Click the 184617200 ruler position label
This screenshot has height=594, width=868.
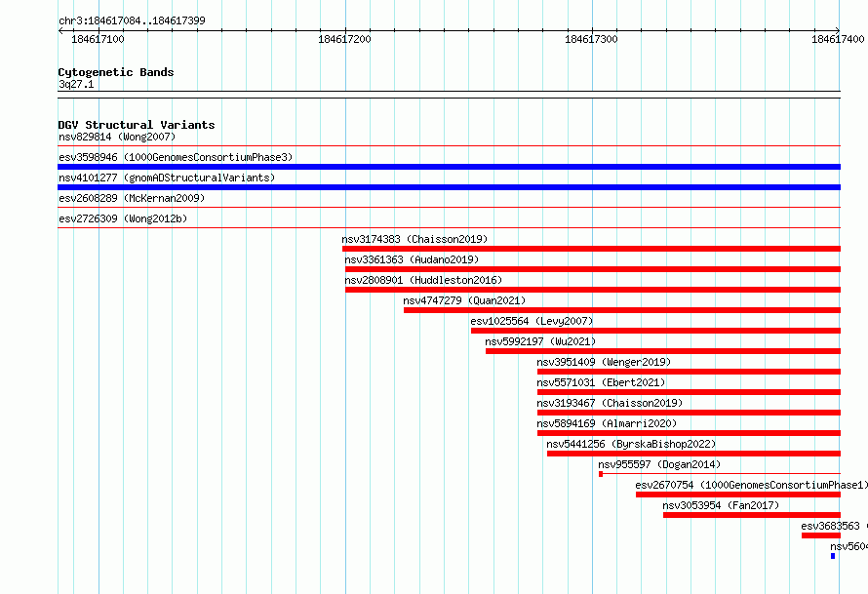(x=344, y=39)
